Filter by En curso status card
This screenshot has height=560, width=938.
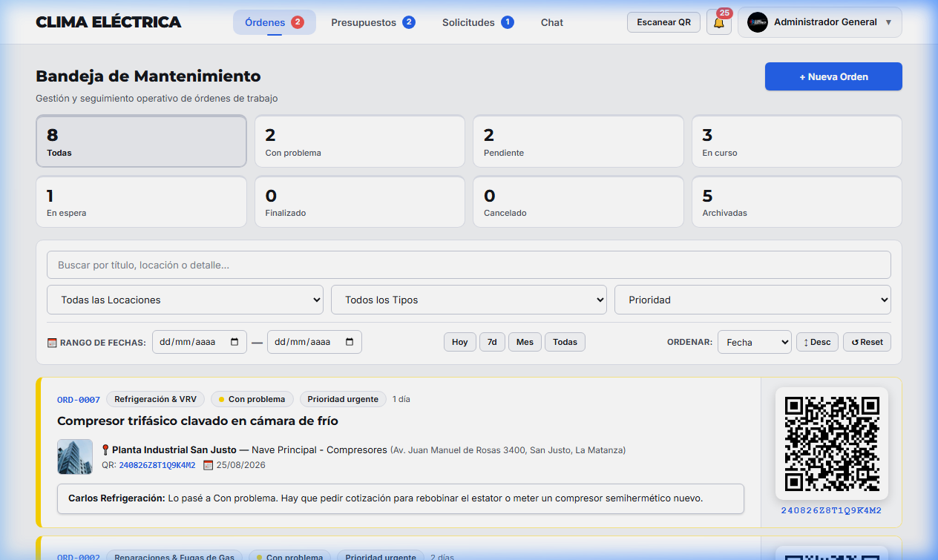[x=797, y=141]
